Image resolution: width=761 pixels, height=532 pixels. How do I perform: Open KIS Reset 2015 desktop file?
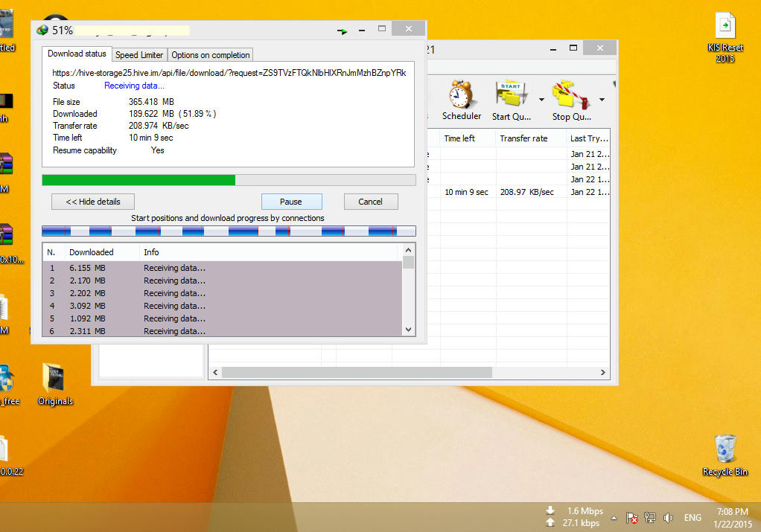coord(725,38)
